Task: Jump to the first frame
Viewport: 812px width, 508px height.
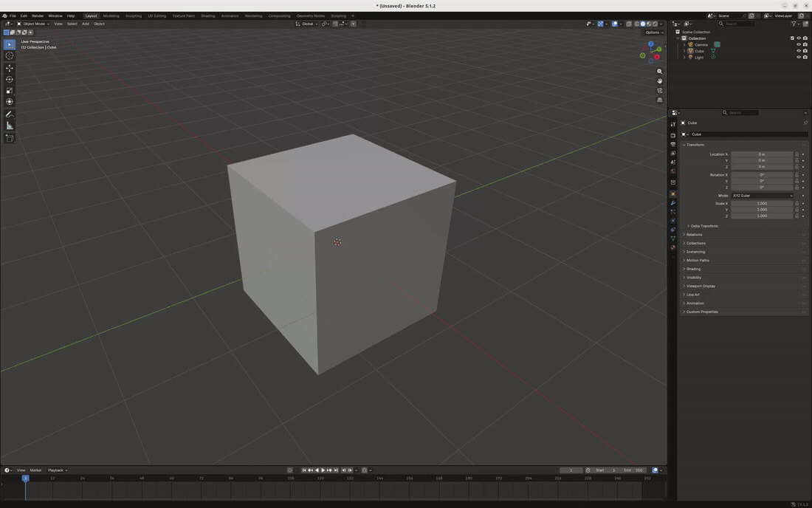Action: pos(304,470)
